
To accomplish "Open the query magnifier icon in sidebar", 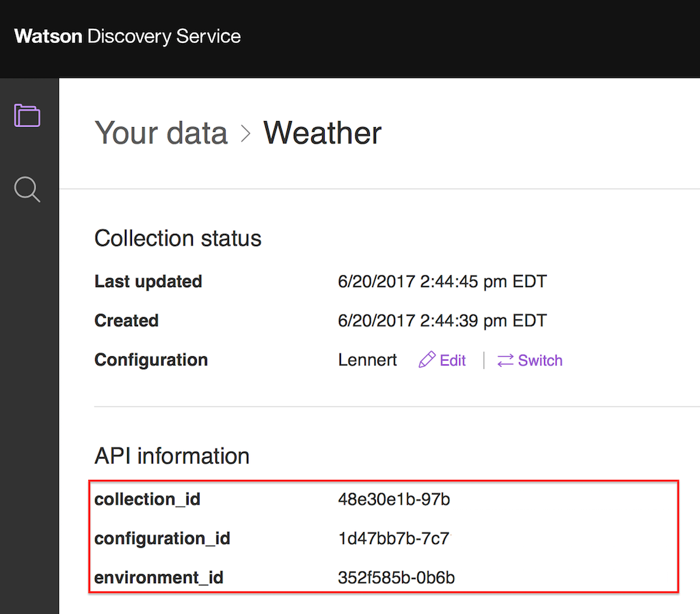I will (x=27, y=189).
